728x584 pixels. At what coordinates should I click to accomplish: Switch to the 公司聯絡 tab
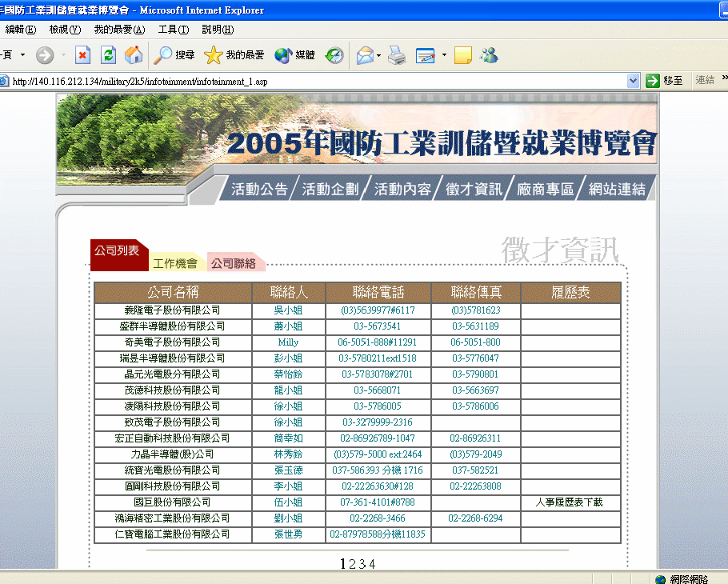(x=234, y=263)
